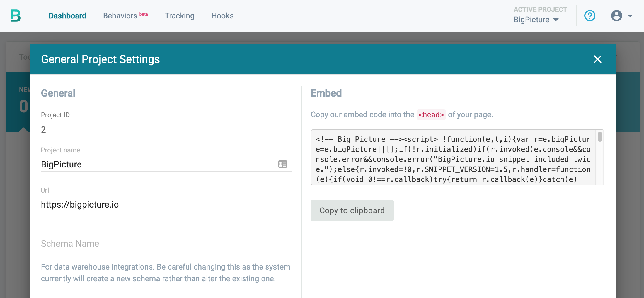Image resolution: width=644 pixels, height=298 pixels.
Task: Click the user account avatar icon
Action: [x=616, y=16]
